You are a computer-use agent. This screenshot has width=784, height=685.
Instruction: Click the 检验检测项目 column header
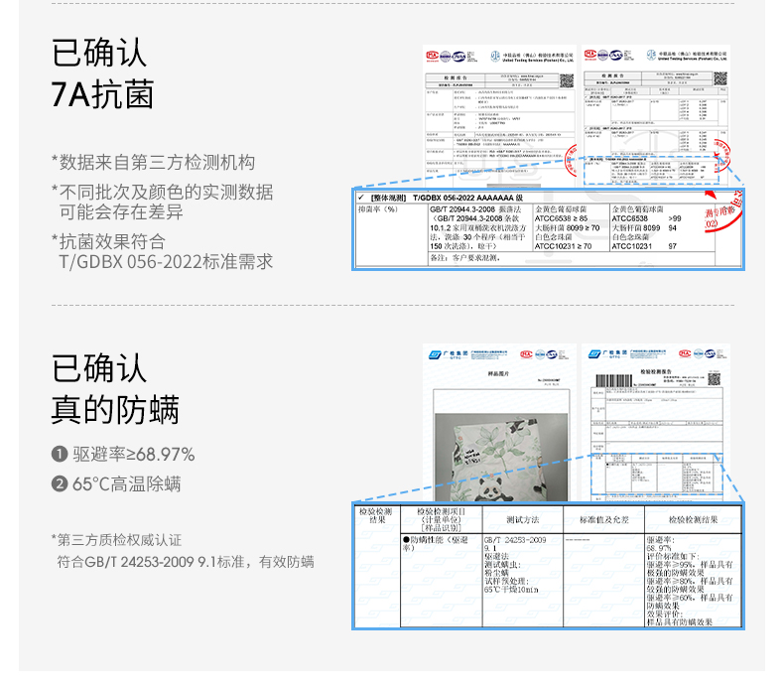[x=441, y=519]
